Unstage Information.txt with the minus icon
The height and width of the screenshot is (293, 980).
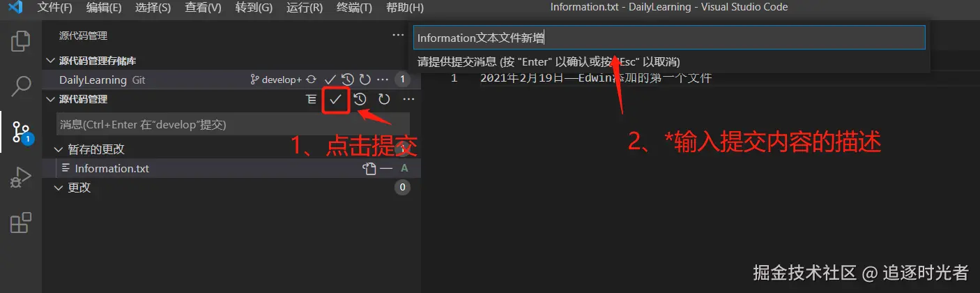[386, 168]
